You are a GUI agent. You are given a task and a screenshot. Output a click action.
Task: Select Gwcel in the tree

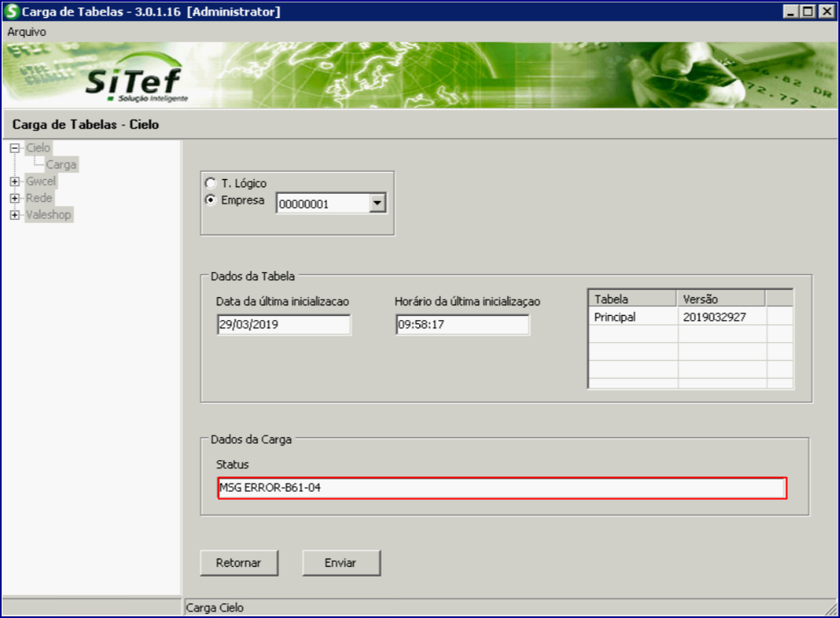[x=41, y=182]
